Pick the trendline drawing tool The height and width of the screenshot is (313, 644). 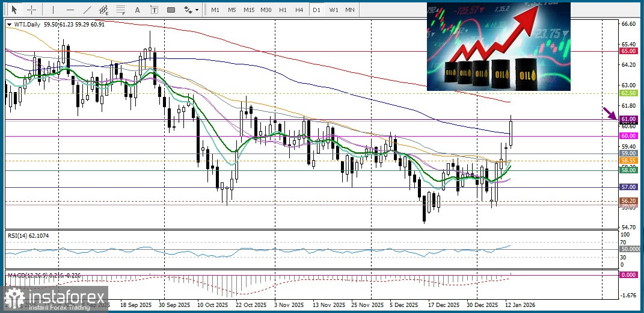point(87,10)
